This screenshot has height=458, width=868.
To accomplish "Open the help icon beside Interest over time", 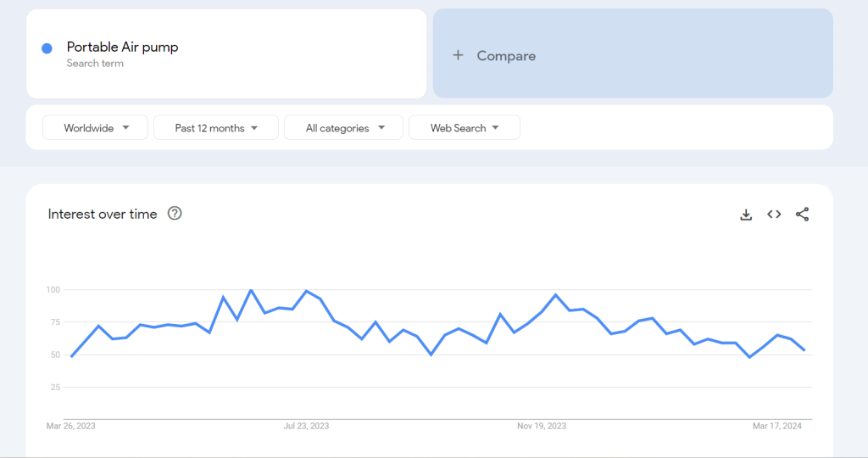I will point(175,213).
